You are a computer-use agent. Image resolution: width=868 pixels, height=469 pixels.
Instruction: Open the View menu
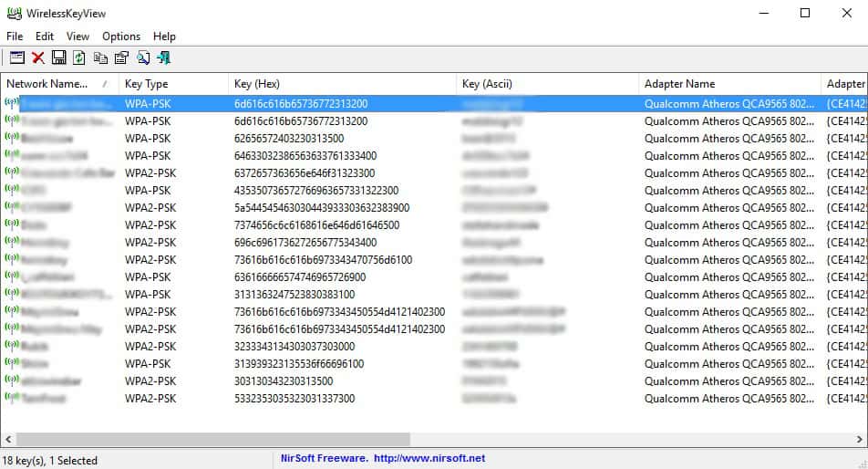click(77, 36)
